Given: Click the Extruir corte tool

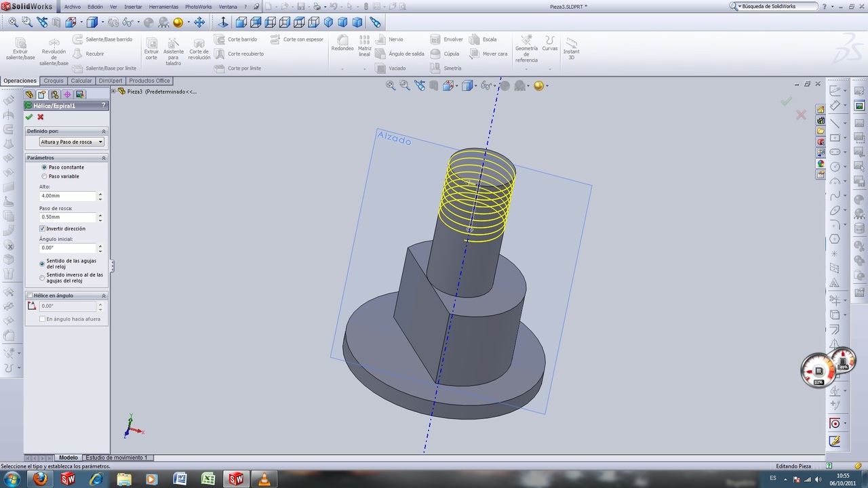Looking at the screenshot, I should pos(151,49).
